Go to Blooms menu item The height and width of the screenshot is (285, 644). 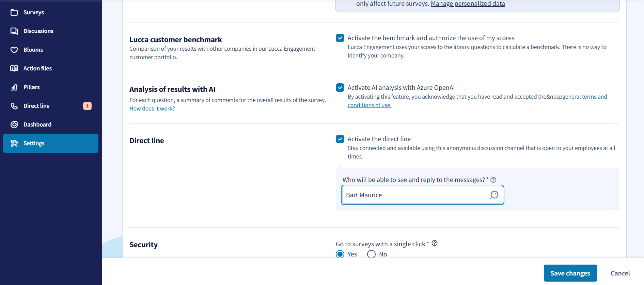tap(51, 50)
